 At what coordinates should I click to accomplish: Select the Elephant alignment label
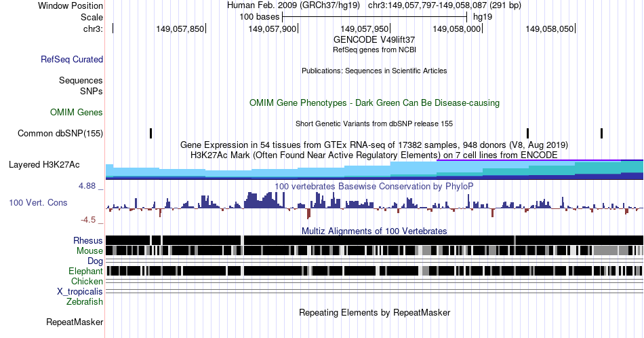(86, 271)
